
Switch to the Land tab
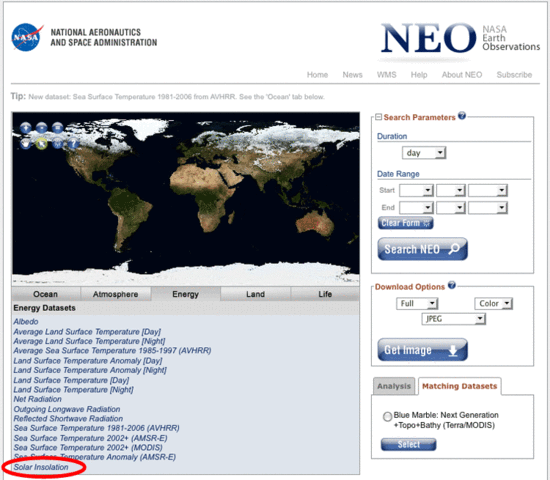pyautogui.click(x=255, y=294)
